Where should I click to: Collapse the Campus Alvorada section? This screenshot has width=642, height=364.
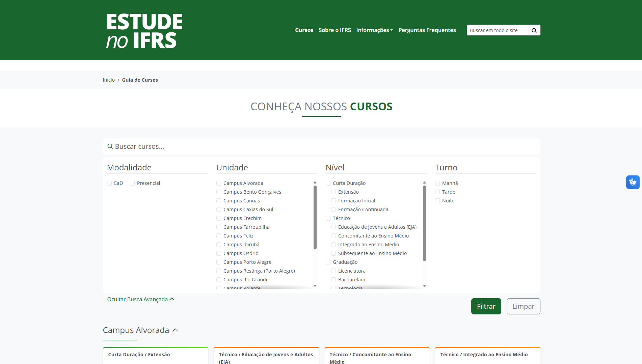tap(140, 330)
